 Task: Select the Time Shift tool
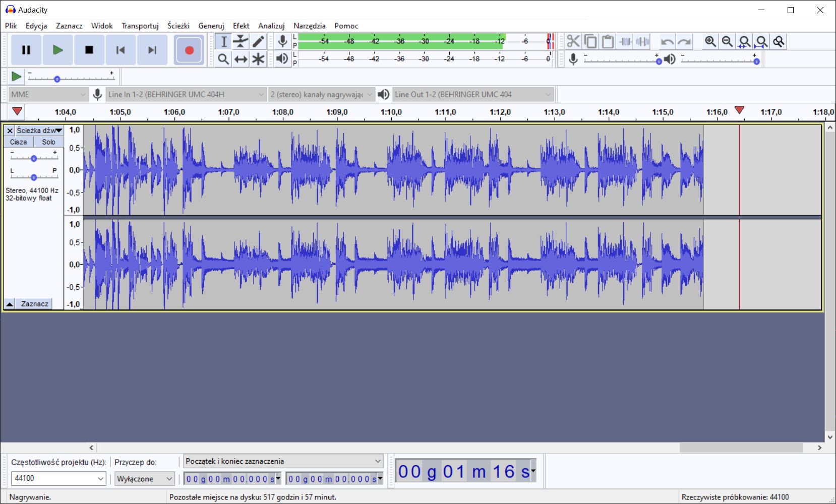pyautogui.click(x=241, y=59)
